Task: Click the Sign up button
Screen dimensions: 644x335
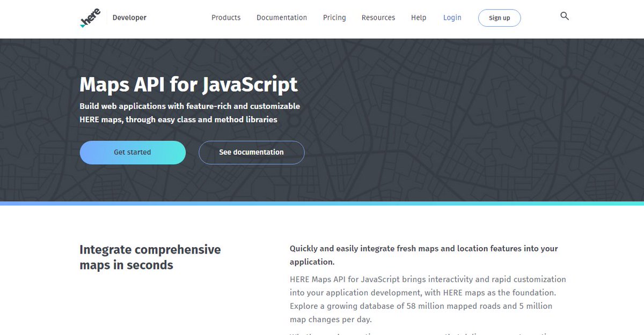Action: click(x=500, y=18)
